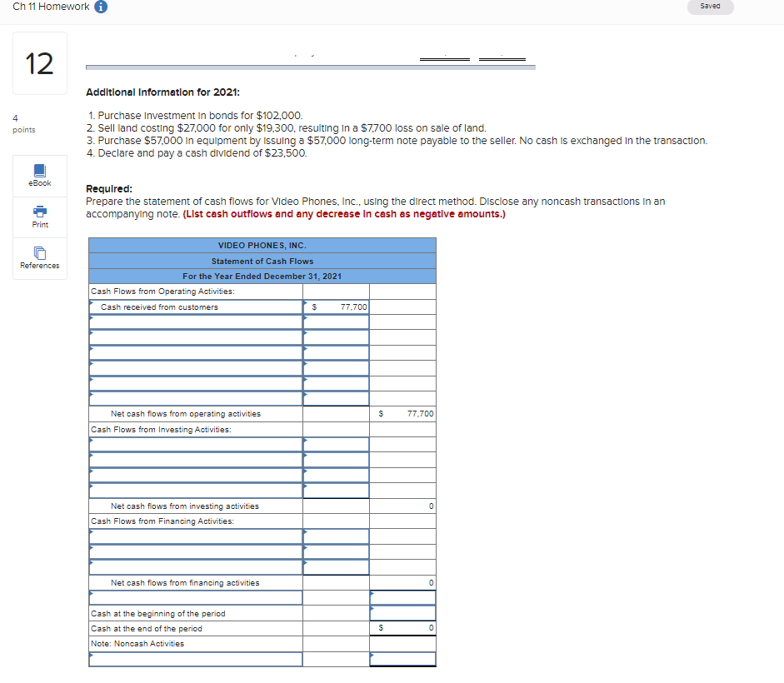Click the Saved status button
This screenshot has width=784, height=683.
click(710, 7)
